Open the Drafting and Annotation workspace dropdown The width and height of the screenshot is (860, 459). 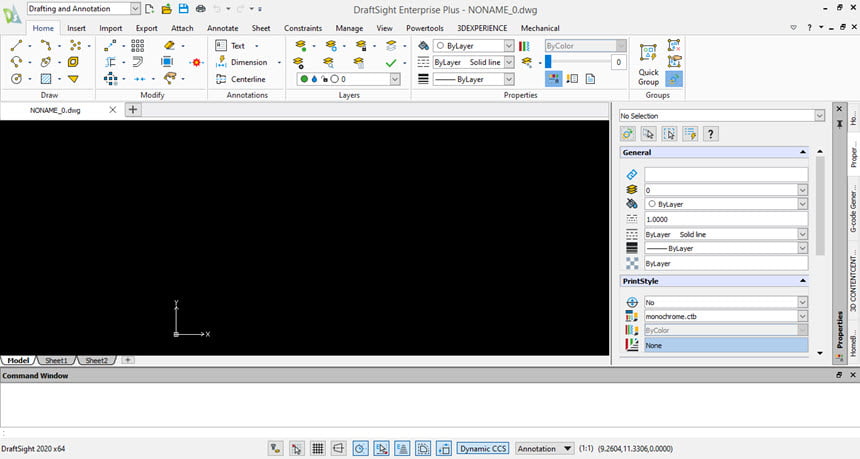(x=135, y=9)
